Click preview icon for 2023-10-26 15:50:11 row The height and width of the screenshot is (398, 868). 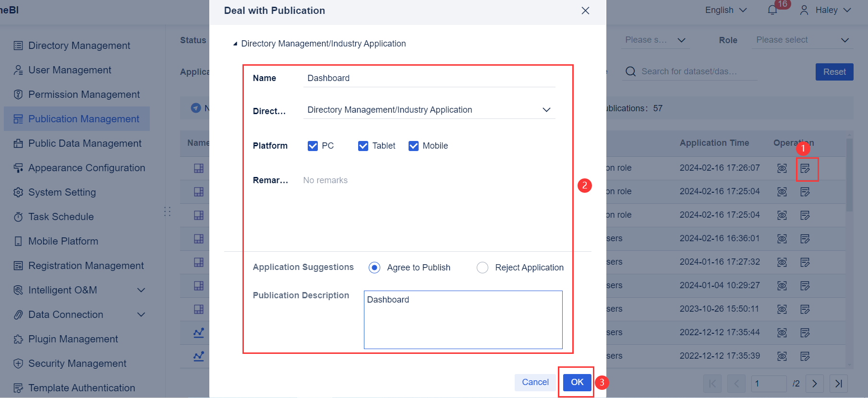click(782, 309)
